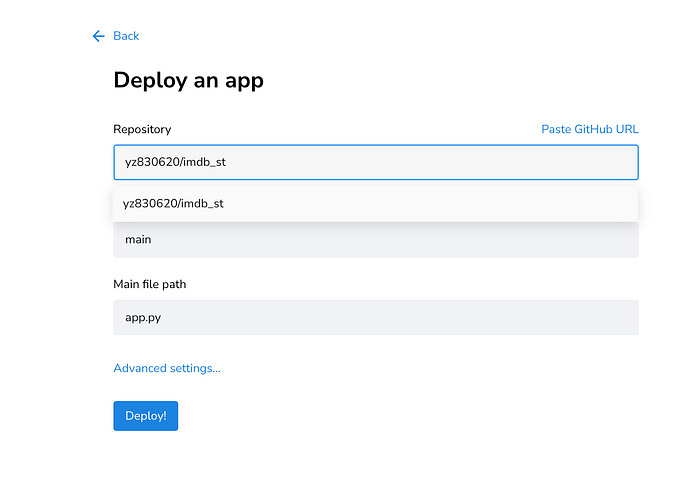
Task: Expand Advanced settings...
Action: [167, 368]
